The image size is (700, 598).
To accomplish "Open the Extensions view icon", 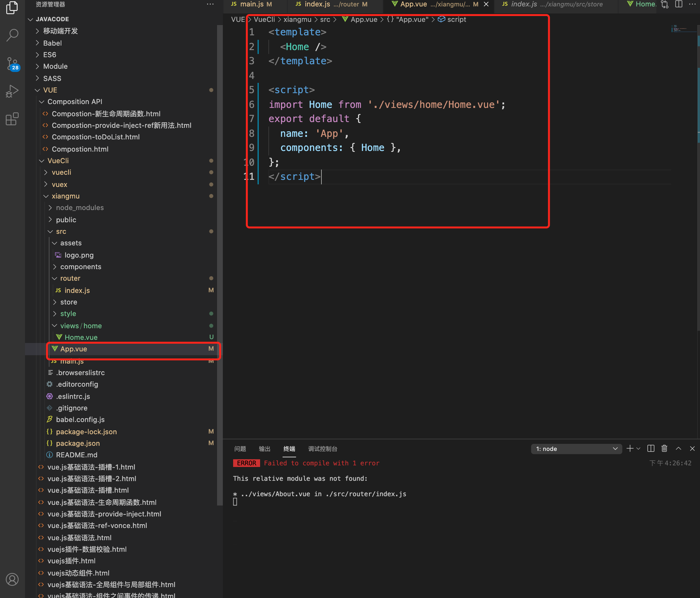I will point(12,119).
